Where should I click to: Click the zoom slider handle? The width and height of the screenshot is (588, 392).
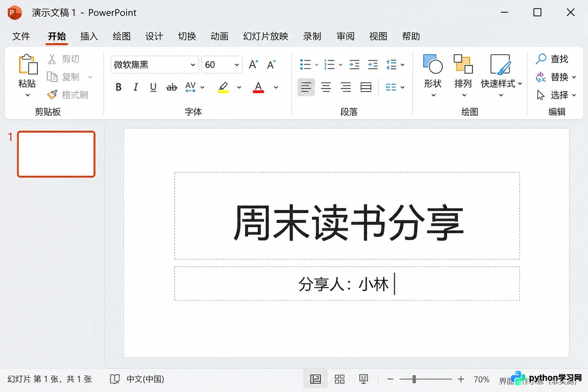(414, 379)
